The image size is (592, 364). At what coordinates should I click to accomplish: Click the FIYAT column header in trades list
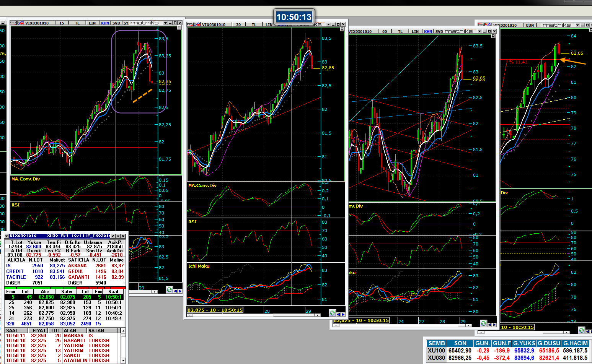click(x=39, y=330)
